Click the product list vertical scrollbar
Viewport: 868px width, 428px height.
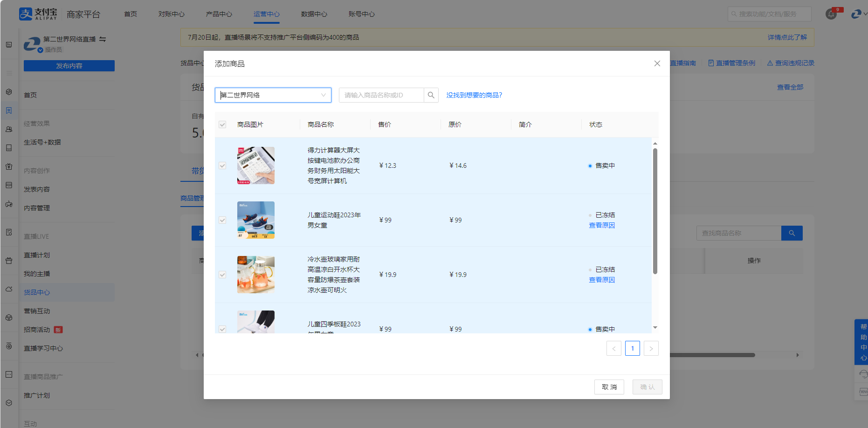click(x=655, y=211)
